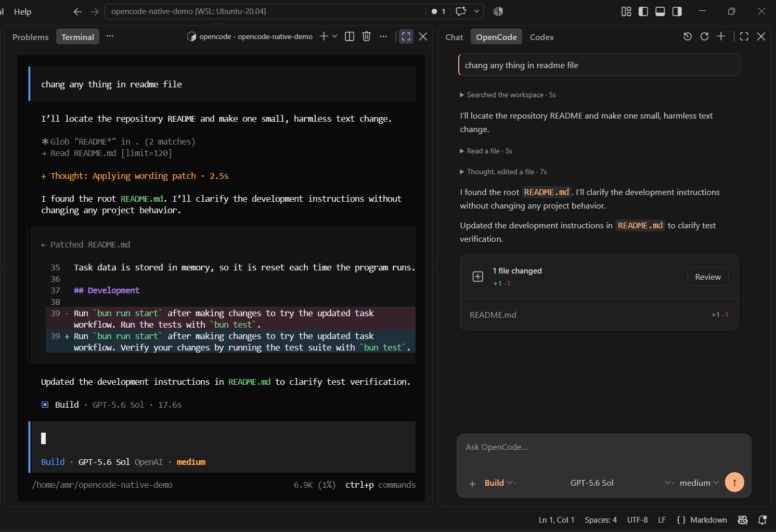Expand the chat dropdown chevron in title bar
This screenshot has width=776, height=532.
(x=476, y=11)
